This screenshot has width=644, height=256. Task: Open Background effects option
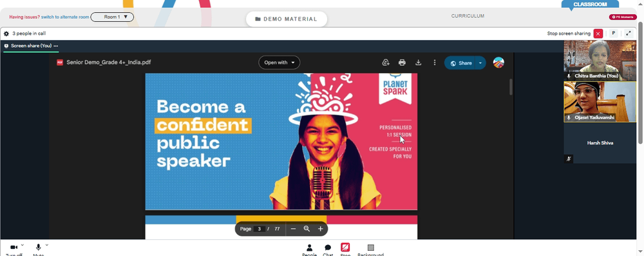pyautogui.click(x=370, y=249)
